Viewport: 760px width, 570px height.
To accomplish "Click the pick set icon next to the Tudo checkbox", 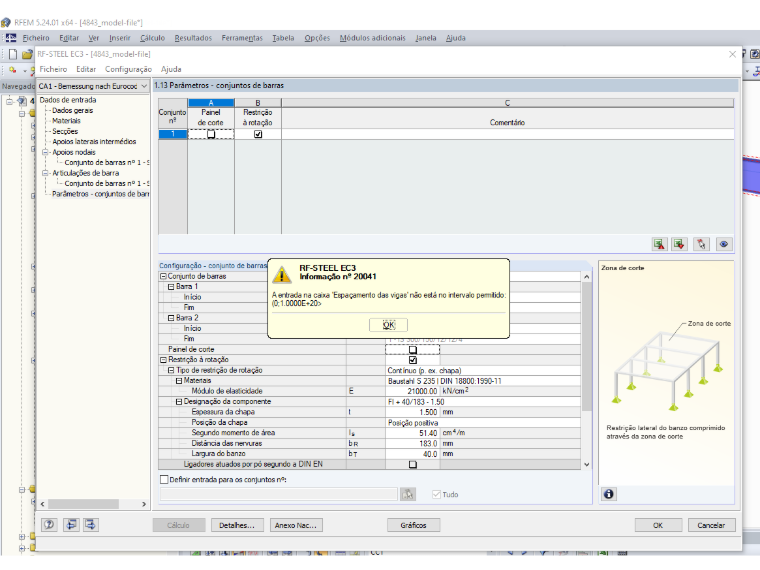I will click(x=408, y=494).
